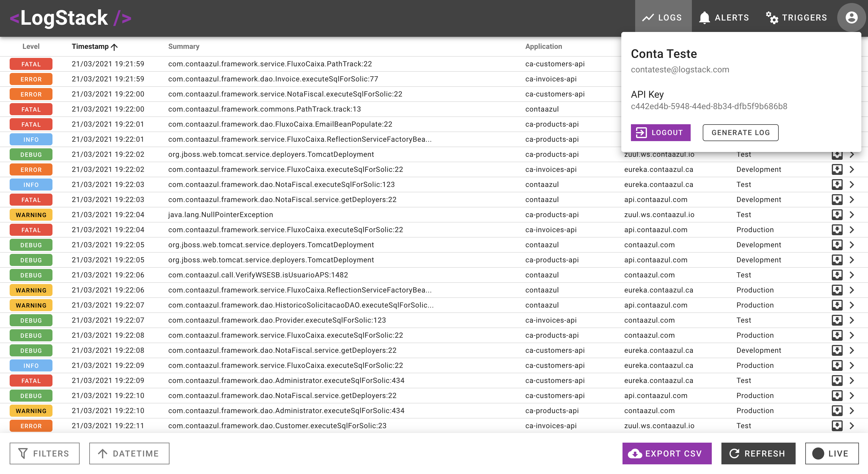
Task: Toggle the Timestamp sort arrow
Action: point(114,47)
